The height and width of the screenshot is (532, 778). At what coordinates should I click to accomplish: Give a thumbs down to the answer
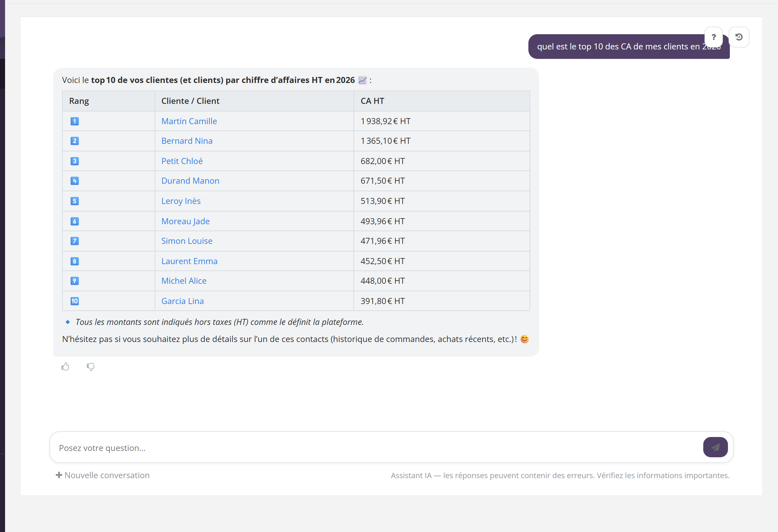tap(90, 367)
